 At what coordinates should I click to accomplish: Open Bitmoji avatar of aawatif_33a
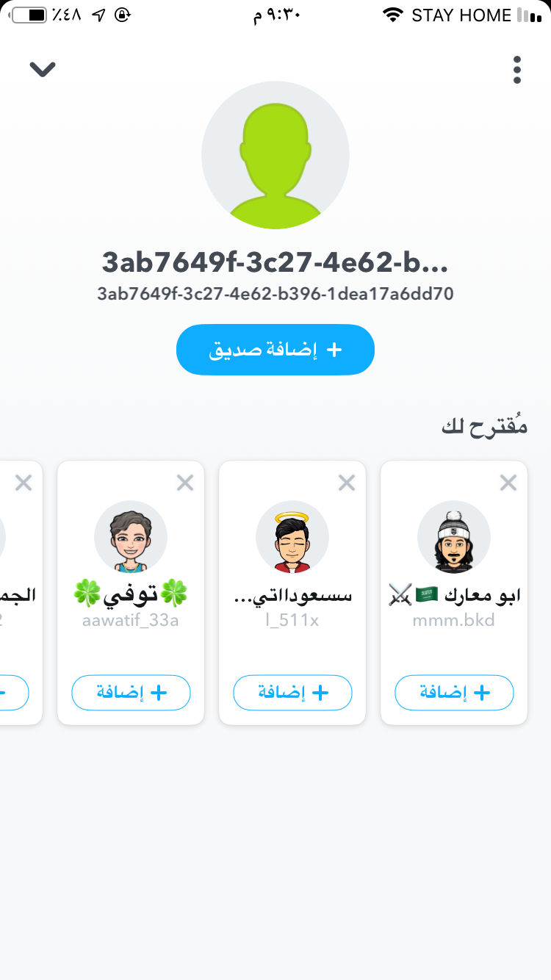[x=131, y=538]
